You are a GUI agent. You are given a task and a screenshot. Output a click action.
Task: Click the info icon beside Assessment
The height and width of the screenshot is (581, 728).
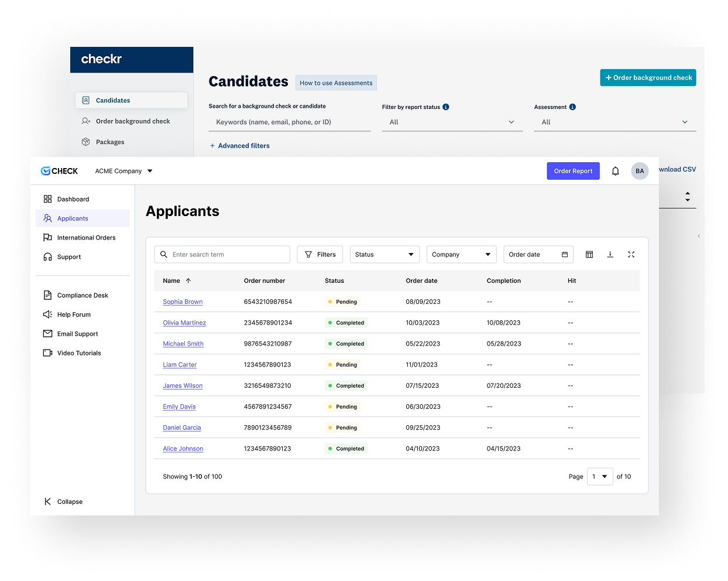[x=572, y=107]
